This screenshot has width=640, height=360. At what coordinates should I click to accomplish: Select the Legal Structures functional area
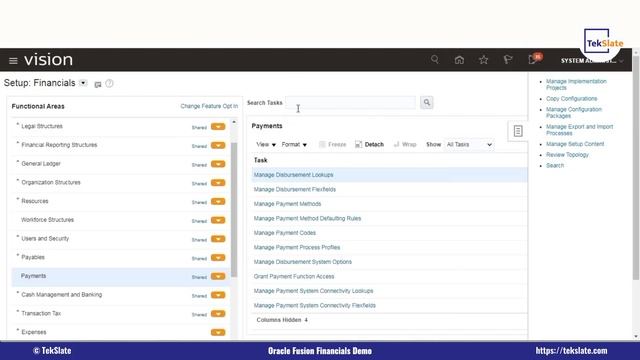(x=42, y=127)
